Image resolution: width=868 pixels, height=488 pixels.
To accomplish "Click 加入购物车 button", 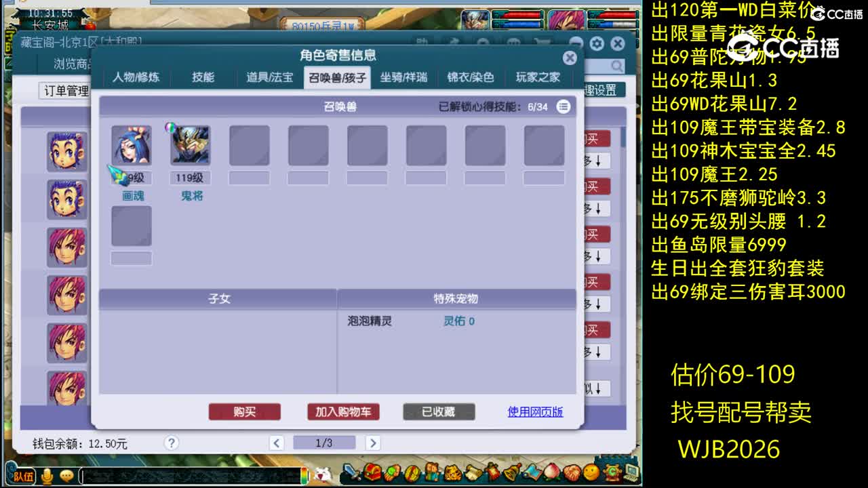I will point(343,411).
